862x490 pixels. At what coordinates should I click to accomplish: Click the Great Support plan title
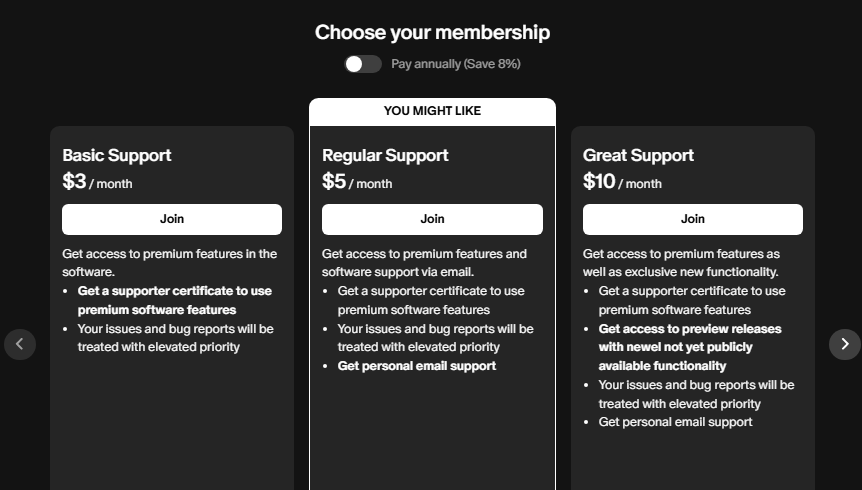[638, 155]
